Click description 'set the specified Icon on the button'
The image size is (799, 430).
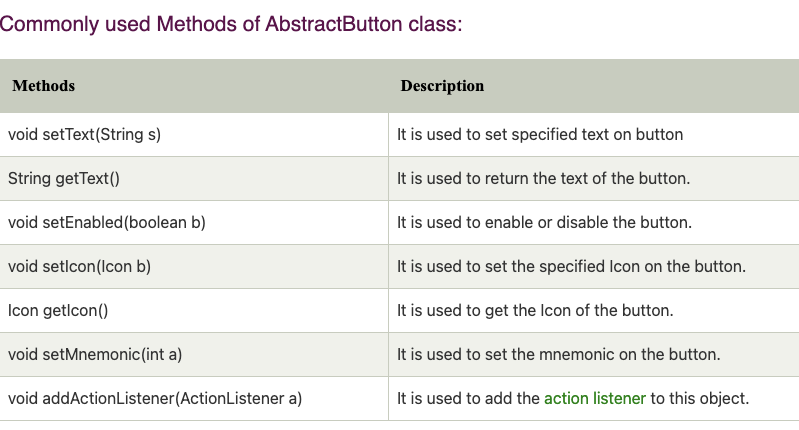coord(572,266)
